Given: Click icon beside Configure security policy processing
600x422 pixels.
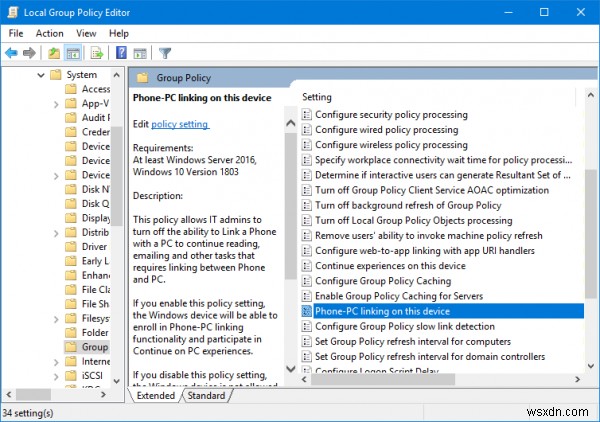Looking at the screenshot, I should pyautogui.click(x=307, y=114).
